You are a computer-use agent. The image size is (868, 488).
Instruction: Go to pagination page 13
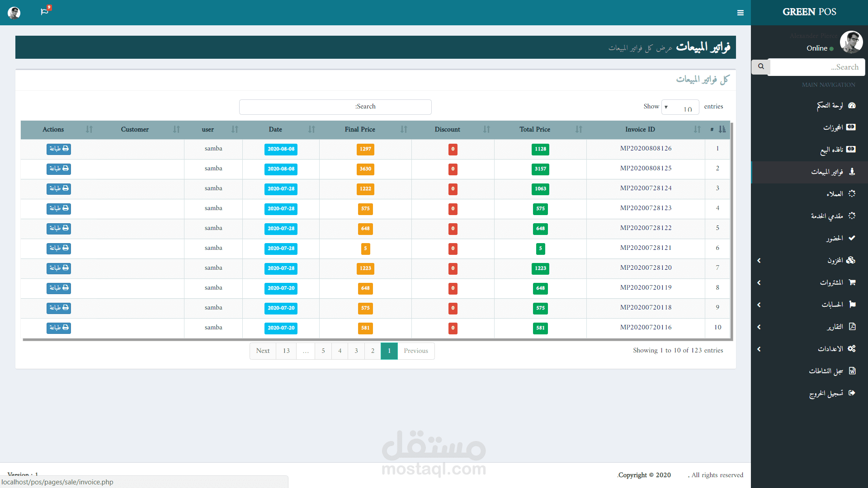(x=286, y=351)
